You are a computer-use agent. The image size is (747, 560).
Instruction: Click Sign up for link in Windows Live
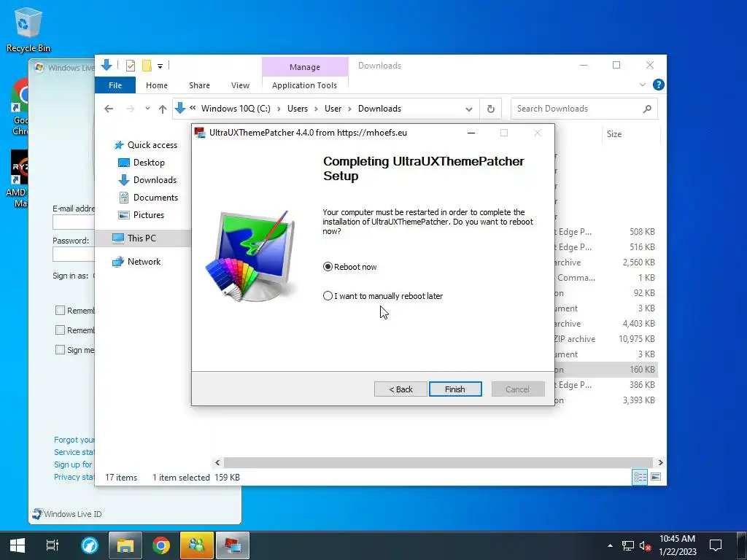point(73,464)
